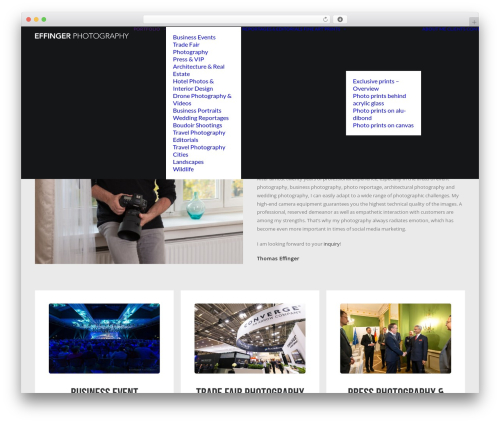The width and height of the screenshot is (500, 423).
Task: Select Travel Photography Editorials entry
Action: [199, 136]
